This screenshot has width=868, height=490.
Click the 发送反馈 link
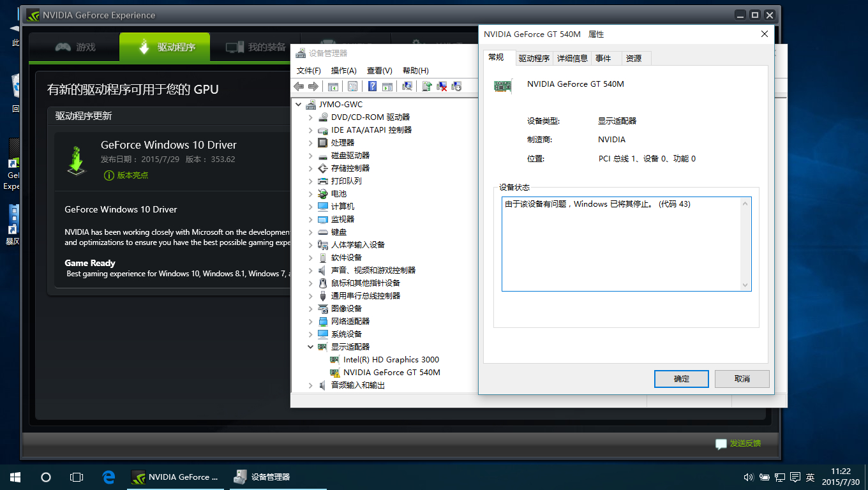point(745,443)
